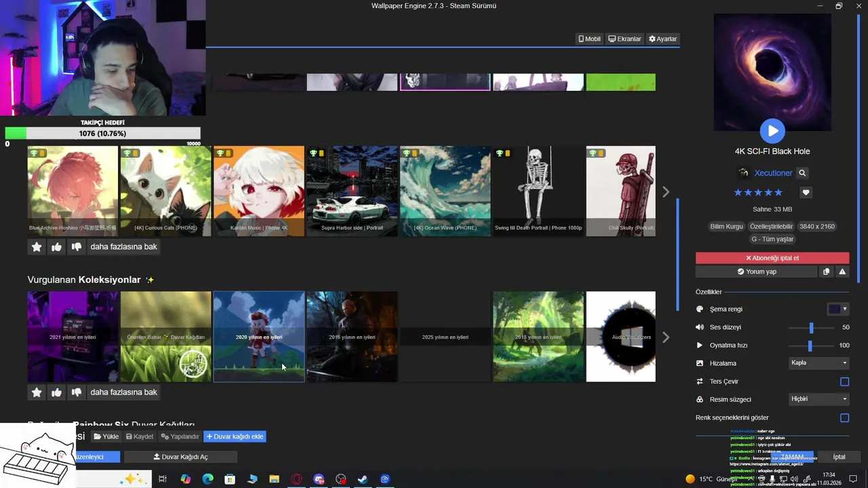
Task: Open the Şema rengi color dropdown arrow
Action: (845, 309)
